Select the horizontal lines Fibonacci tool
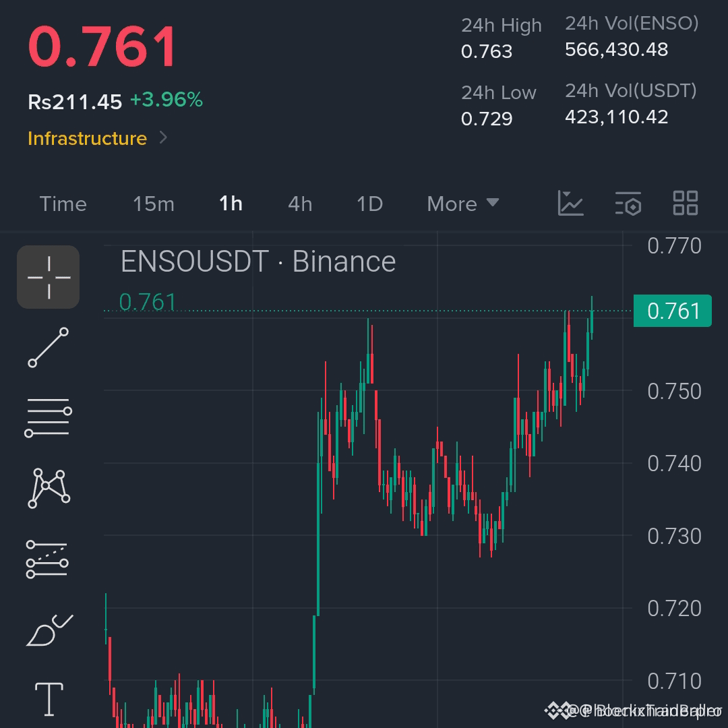The height and width of the screenshot is (728, 728). [x=49, y=417]
